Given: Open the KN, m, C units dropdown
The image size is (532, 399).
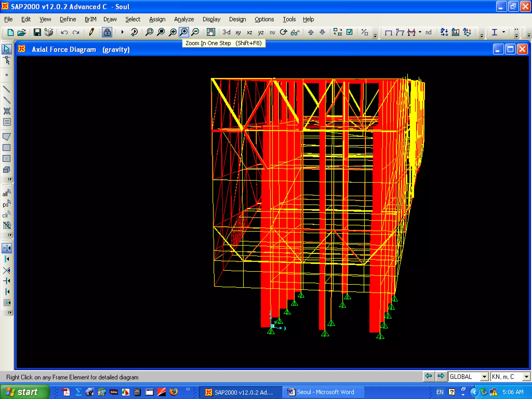Looking at the screenshot, I should [x=526, y=377].
